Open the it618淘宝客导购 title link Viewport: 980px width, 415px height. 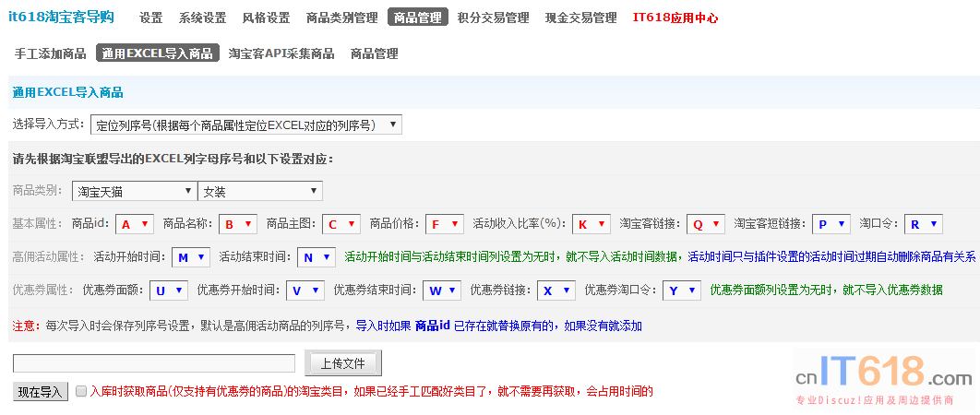pyautogui.click(x=61, y=17)
